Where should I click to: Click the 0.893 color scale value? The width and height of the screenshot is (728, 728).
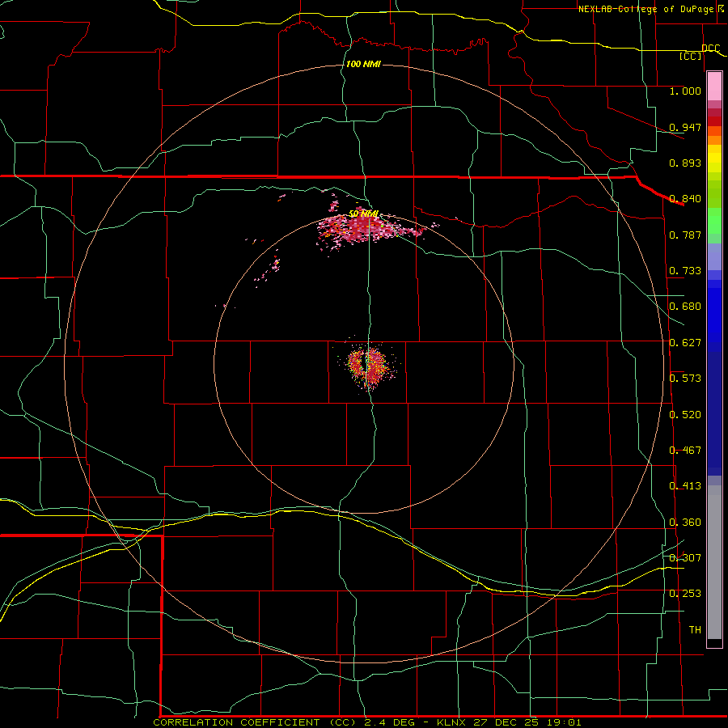[x=685, y=163]
